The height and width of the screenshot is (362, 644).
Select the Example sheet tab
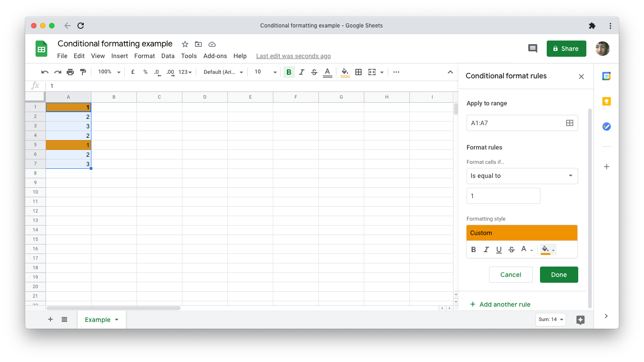[98, 319]
